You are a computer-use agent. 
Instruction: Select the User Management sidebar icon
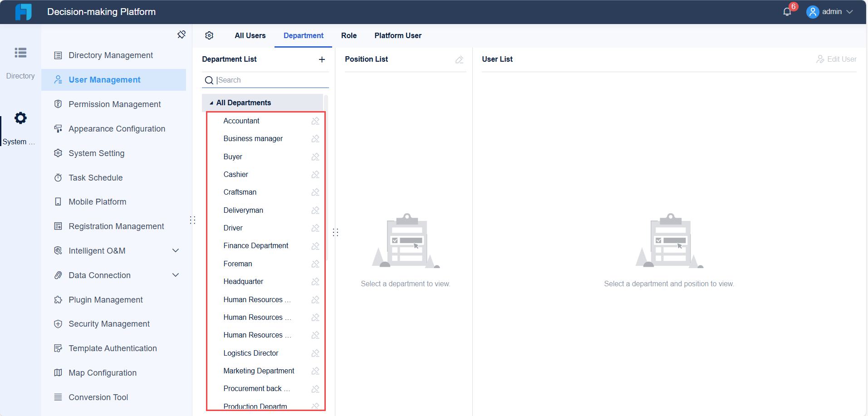coord(58,79)
